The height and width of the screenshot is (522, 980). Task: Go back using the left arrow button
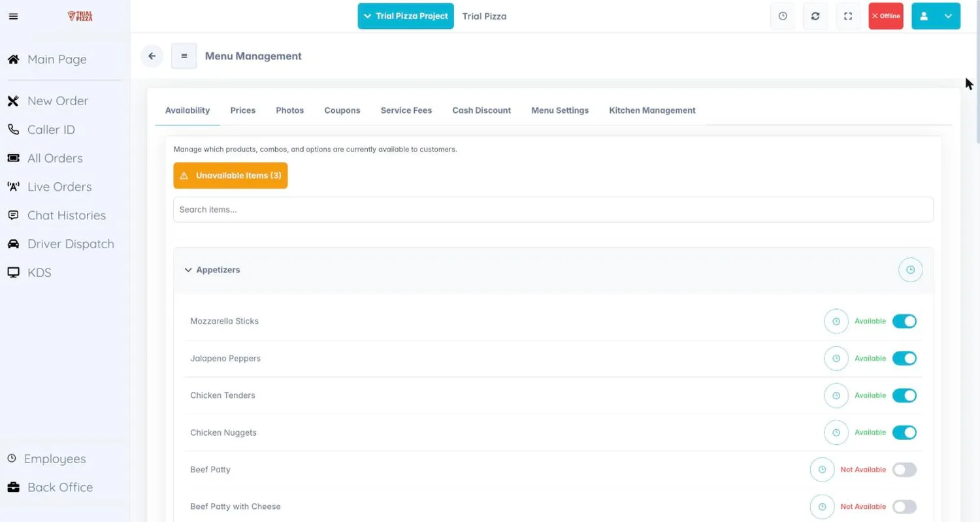(152, 56)
